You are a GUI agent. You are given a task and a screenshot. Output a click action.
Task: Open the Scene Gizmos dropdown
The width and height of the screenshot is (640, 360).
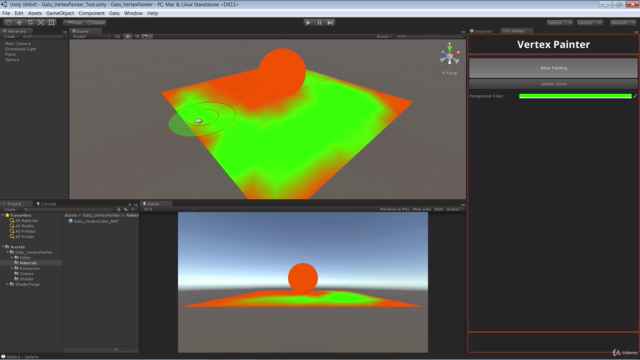point(384,36)
